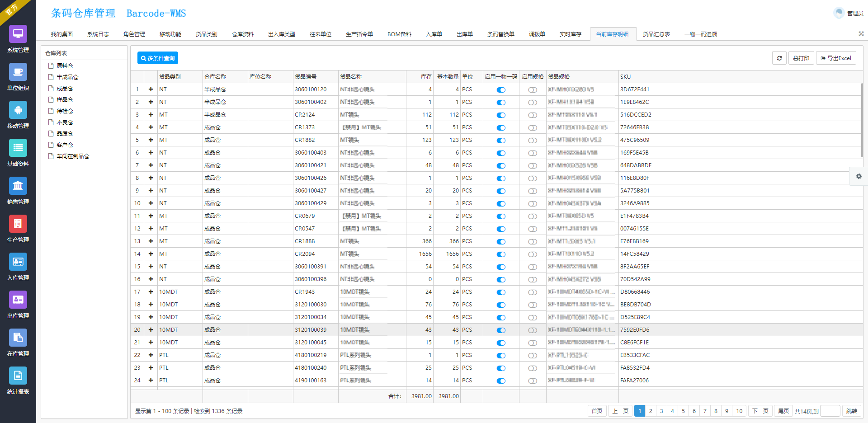Toggle 启用一物一码 for item CP.1882
Screen dimensions: 868x423
(501, 141)
